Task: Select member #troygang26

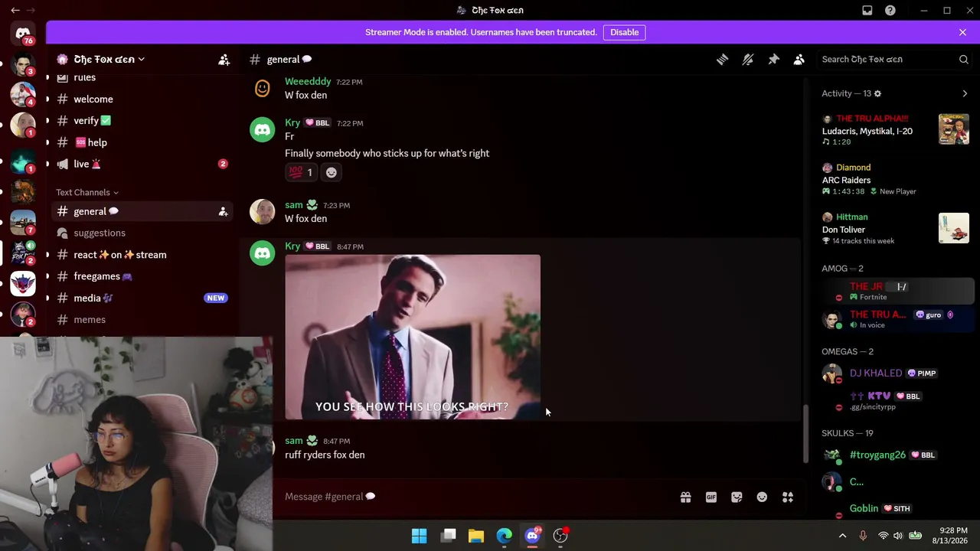Action: pyautogui.click(x=895, y=455)
